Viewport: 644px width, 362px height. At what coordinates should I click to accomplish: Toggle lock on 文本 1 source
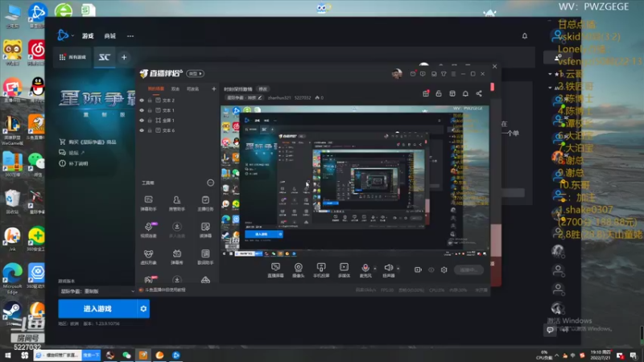tap(150, 110)
